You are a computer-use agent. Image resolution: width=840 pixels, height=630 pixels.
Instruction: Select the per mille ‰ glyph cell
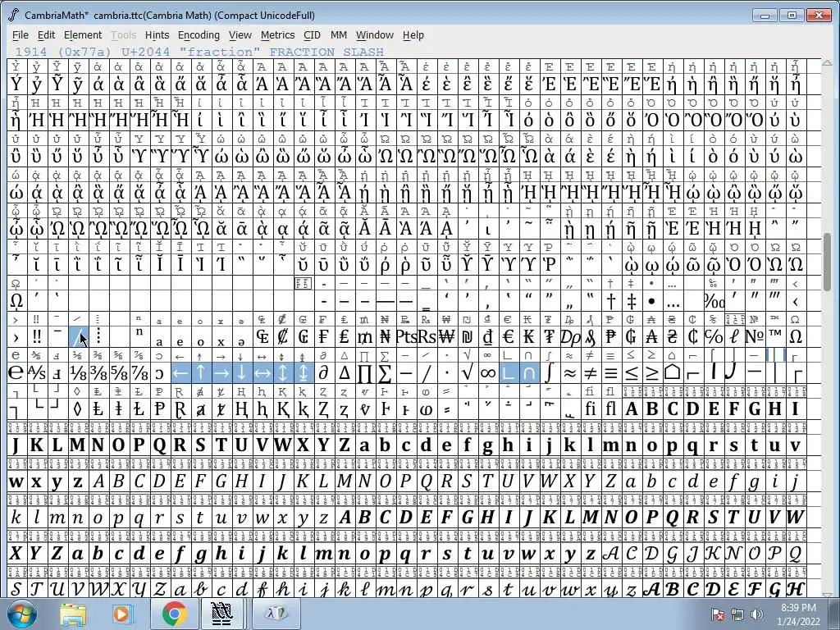(714, 301)
